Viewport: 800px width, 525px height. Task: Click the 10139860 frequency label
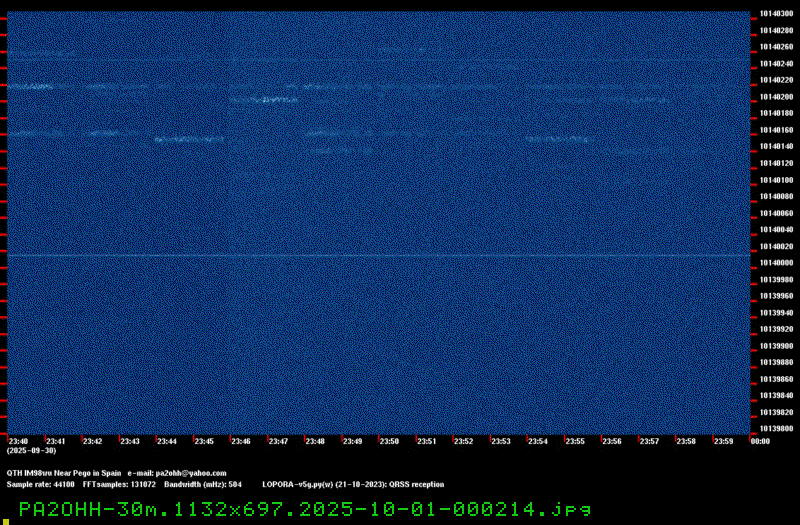point(776,379)
